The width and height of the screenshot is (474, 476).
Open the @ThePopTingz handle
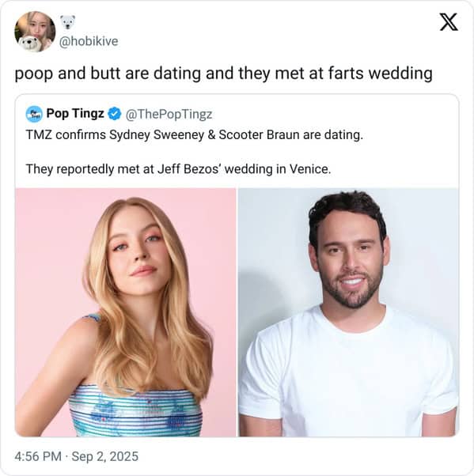point(169,114)
